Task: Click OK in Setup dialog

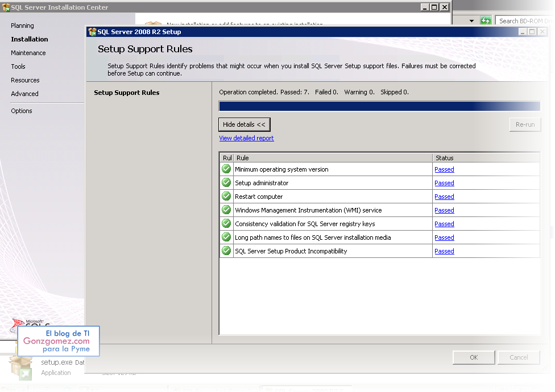Action: tap(474, 357)
